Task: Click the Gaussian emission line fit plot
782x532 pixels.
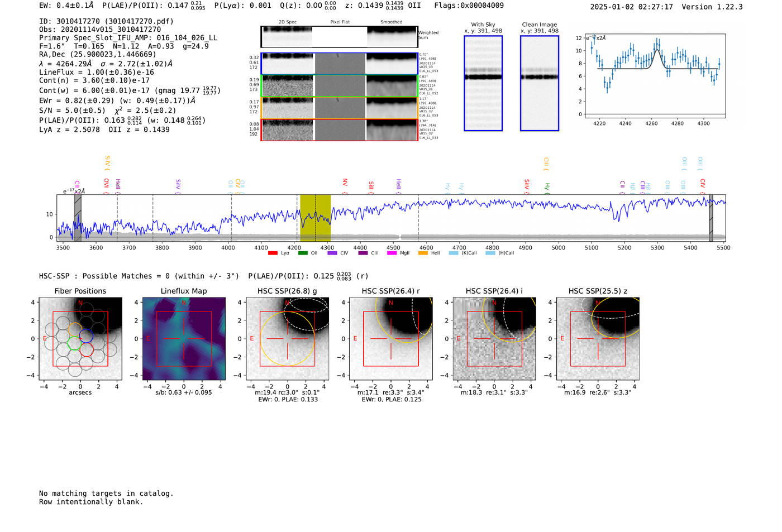Action: (655, 76)
